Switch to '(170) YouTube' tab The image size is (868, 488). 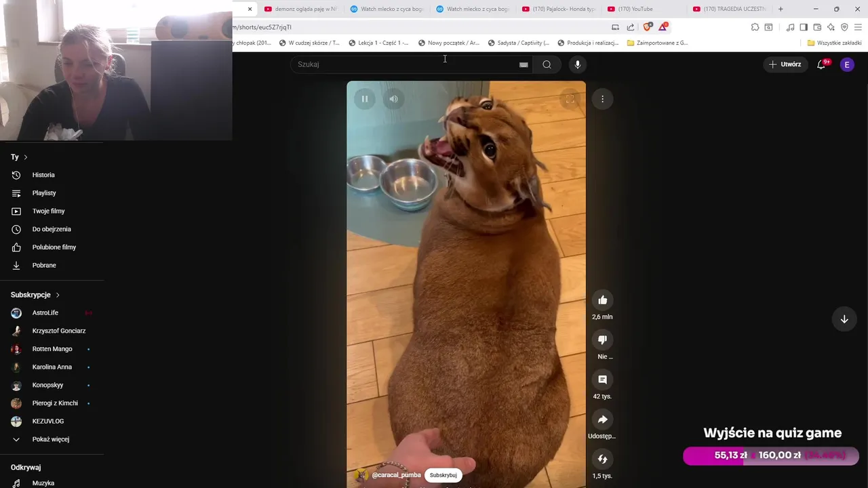(x=644, y=9)
